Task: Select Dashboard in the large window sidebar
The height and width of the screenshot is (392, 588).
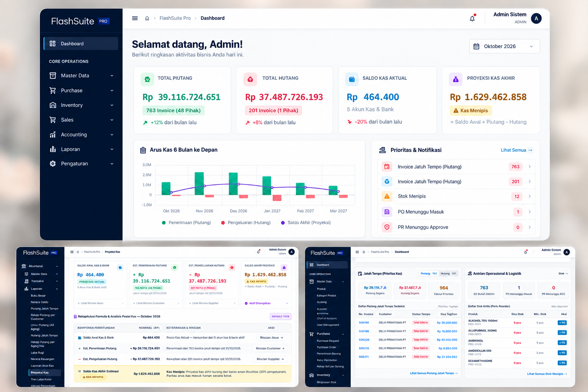Action: tap(81, 44)
